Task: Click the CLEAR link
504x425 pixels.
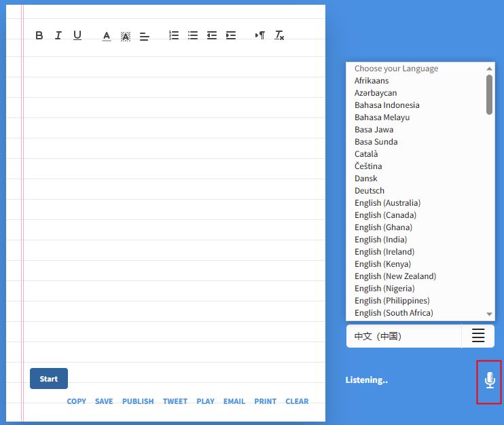Action: 297,401
